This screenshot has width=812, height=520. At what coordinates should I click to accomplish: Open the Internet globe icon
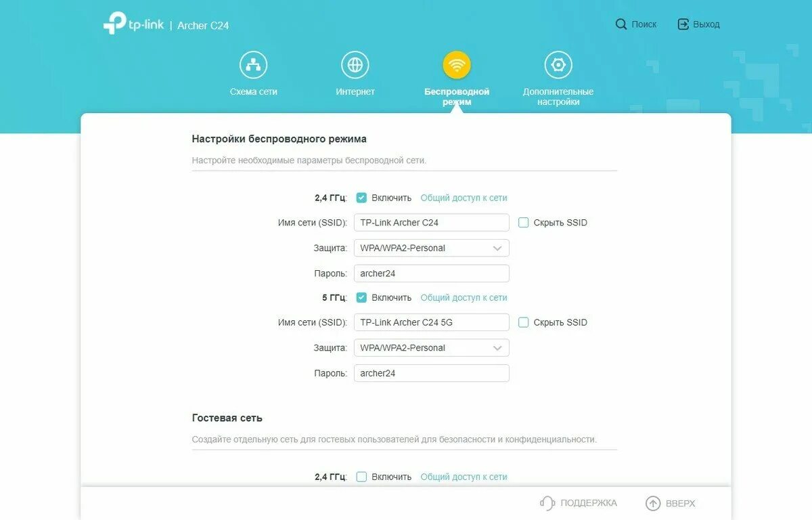[x=355, y=65]
